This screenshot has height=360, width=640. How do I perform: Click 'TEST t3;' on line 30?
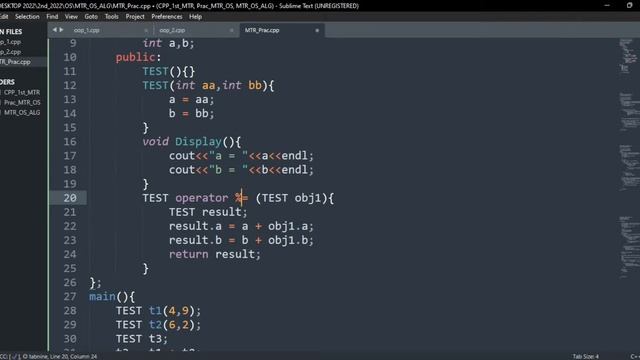(x=142, y=339)
